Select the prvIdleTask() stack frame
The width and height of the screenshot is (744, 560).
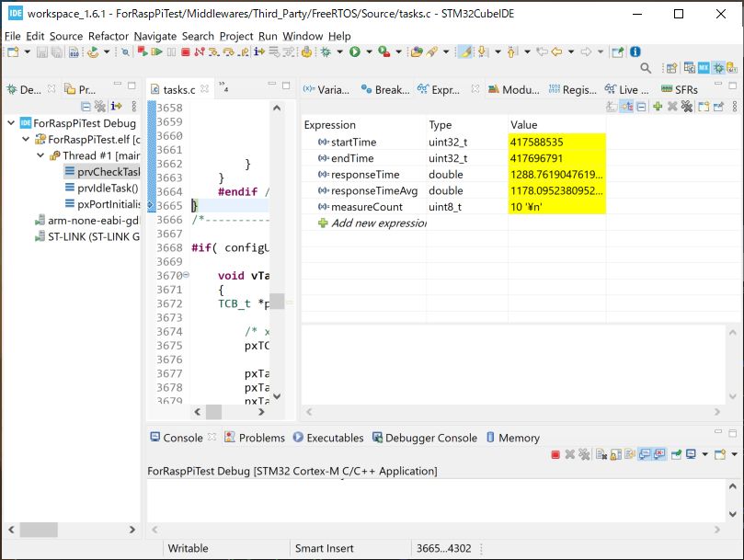(102, 189)
